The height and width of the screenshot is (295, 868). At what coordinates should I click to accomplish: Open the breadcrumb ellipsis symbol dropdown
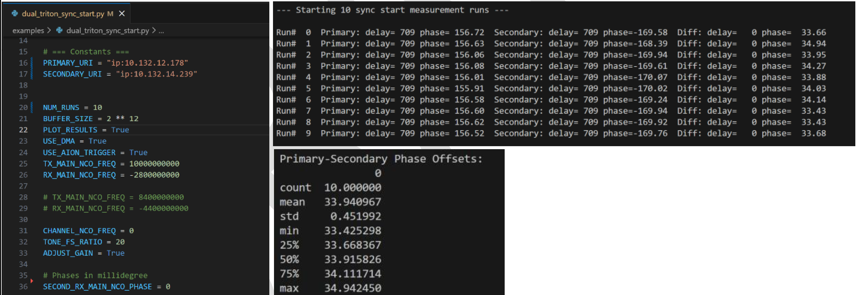(x=161, y=31)
